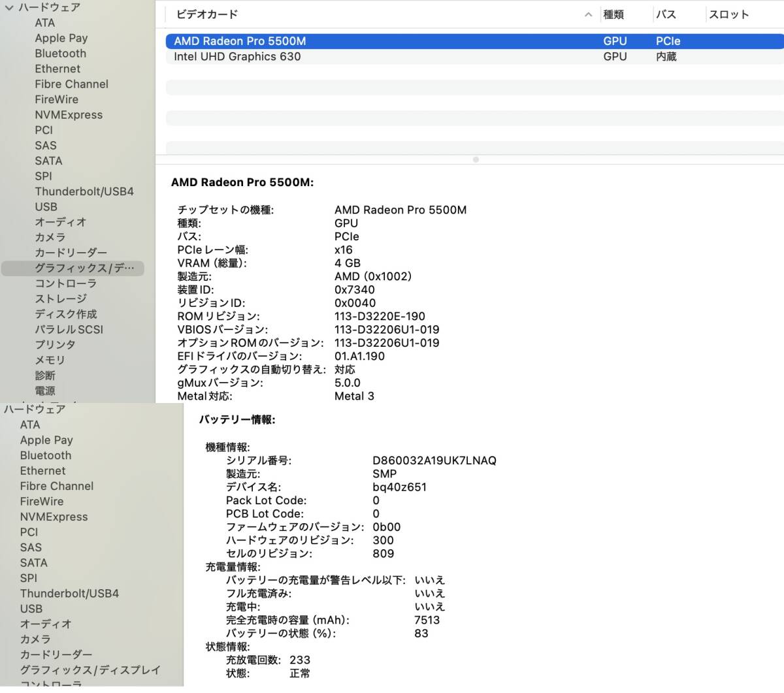Click gMux version 5.0.0
This screenshot has width=784, height=693.
point(348,383)
